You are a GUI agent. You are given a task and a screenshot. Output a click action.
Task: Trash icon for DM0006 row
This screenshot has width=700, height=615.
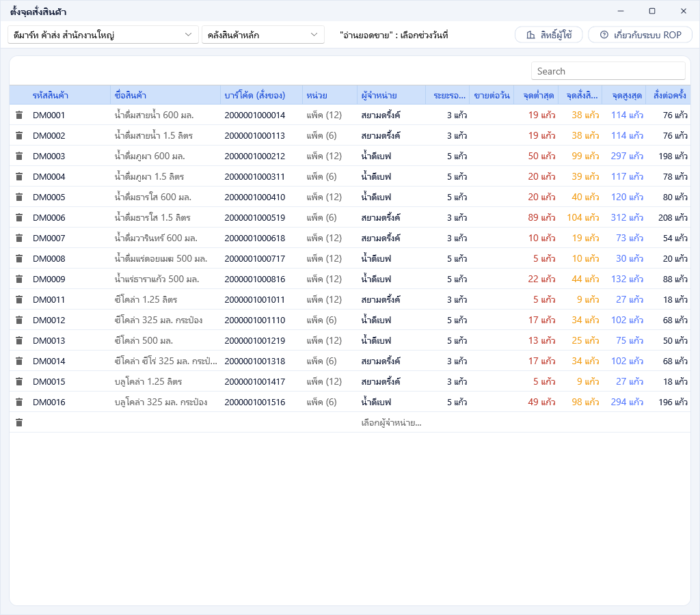click(19, 218)
